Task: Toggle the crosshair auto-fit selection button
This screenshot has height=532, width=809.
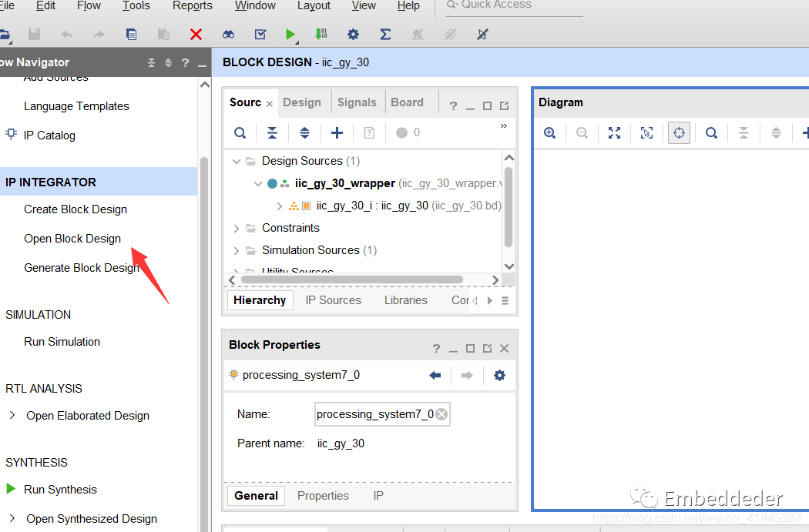Action: tap(679, 132)
